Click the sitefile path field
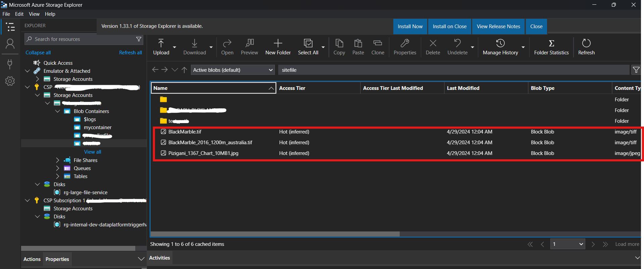Image resolution: width=644 pixels, height=269 pixels. coord(454,70)
